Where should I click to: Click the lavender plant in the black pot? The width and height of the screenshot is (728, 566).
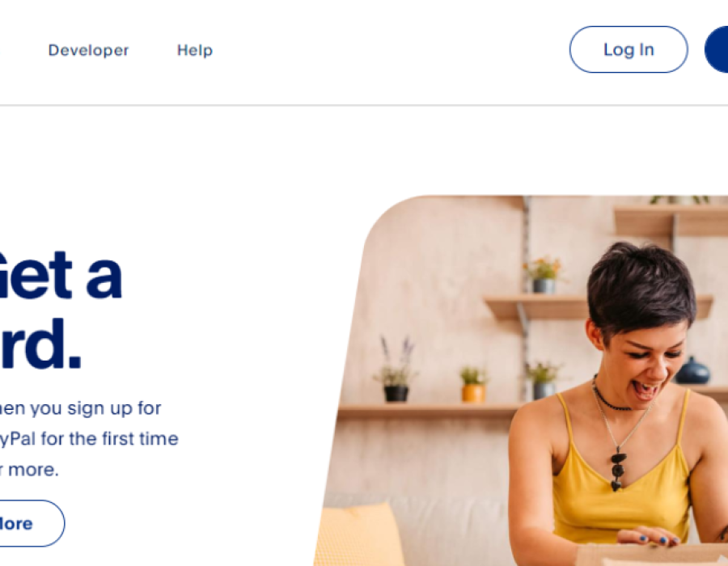(396, 369)
